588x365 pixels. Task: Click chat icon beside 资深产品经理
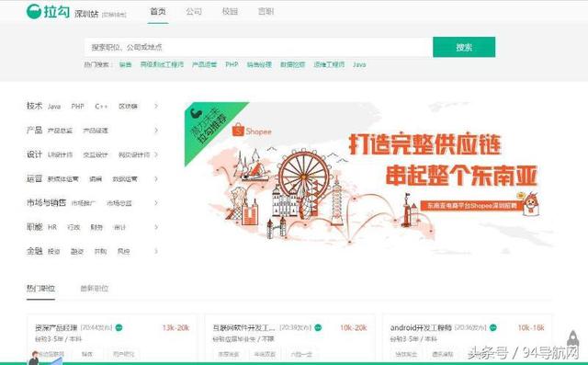pos(119,328)
